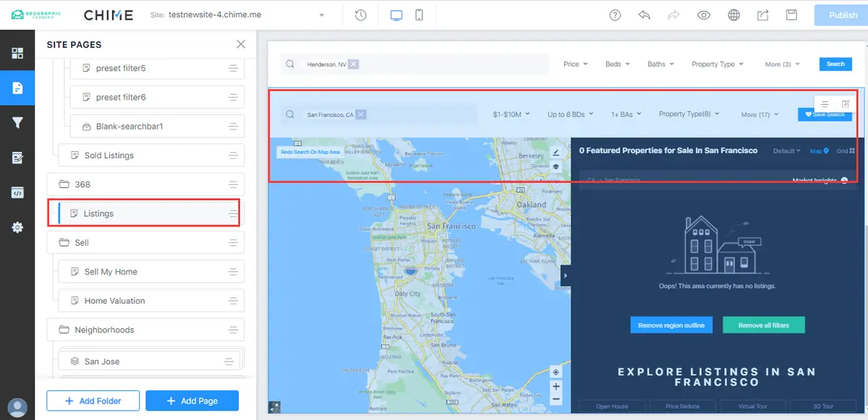Viewport: 868px width, 420px height.
Task: Click the redo arrow icon
Action: [673, 15]
